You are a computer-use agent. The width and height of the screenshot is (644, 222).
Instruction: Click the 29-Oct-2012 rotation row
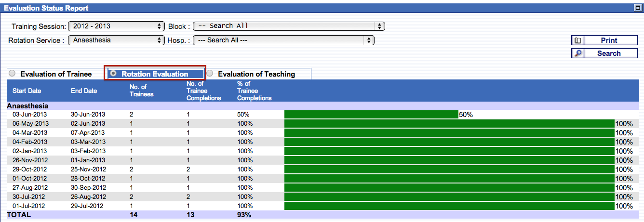click(30, 170)
